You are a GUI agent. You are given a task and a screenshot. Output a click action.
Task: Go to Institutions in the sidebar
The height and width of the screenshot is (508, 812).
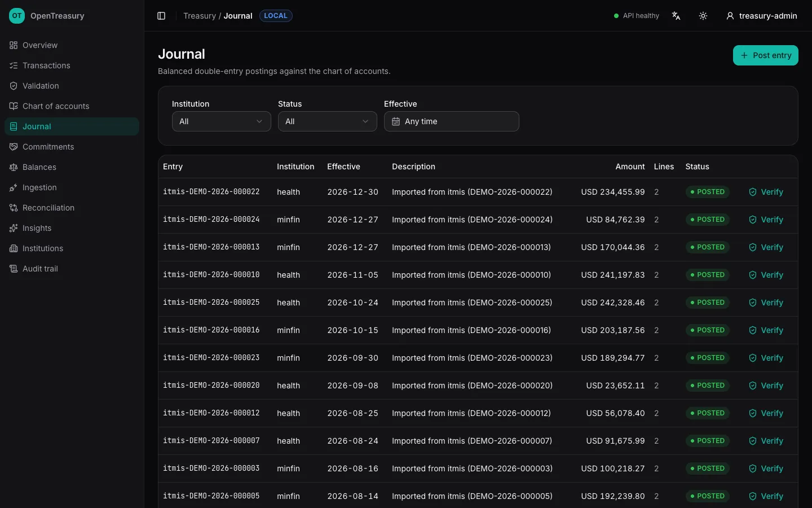pos(72,248)
